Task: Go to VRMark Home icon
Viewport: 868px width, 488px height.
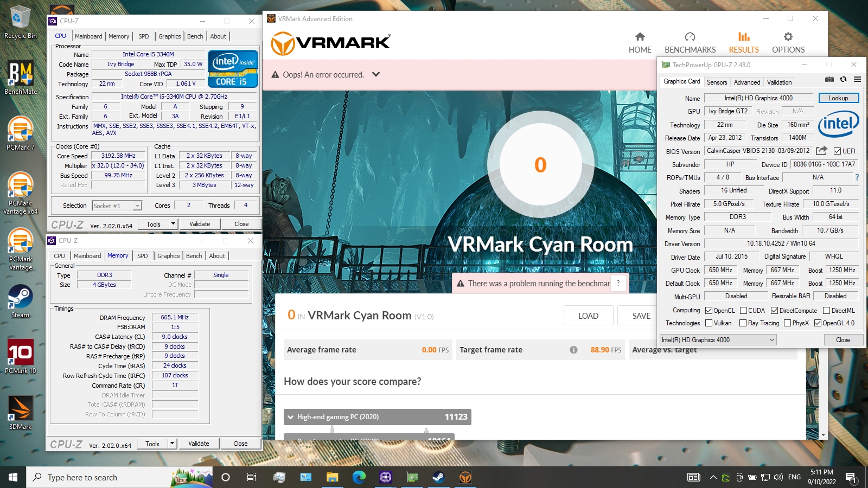Action: click(x=640, y=37)
